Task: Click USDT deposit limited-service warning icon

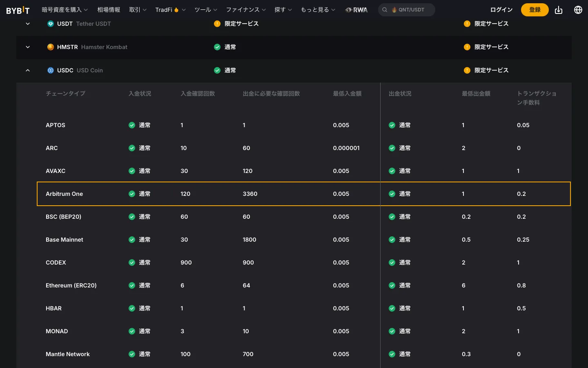Action: [217, 24]
